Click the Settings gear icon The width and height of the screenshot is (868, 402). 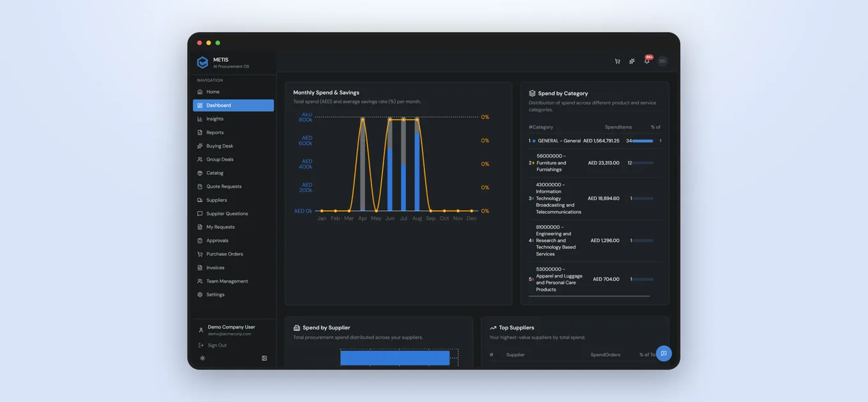tap(200, 295)
